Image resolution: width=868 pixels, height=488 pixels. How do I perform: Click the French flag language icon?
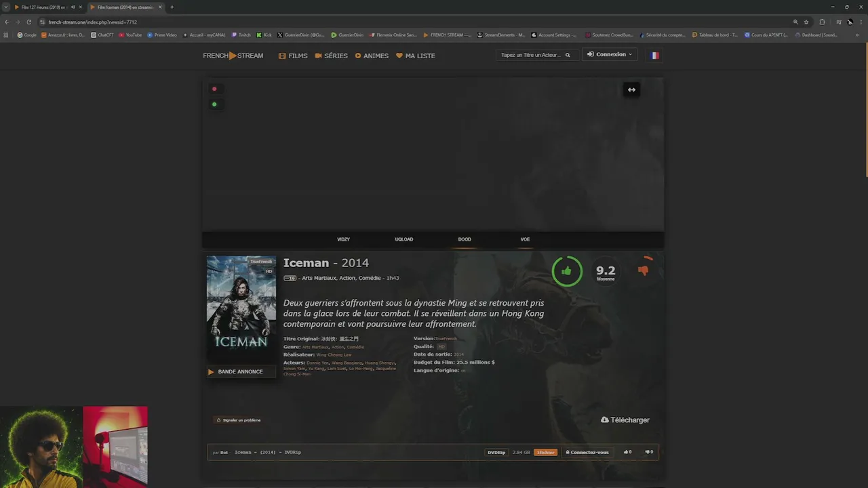(x=654, y=56)
